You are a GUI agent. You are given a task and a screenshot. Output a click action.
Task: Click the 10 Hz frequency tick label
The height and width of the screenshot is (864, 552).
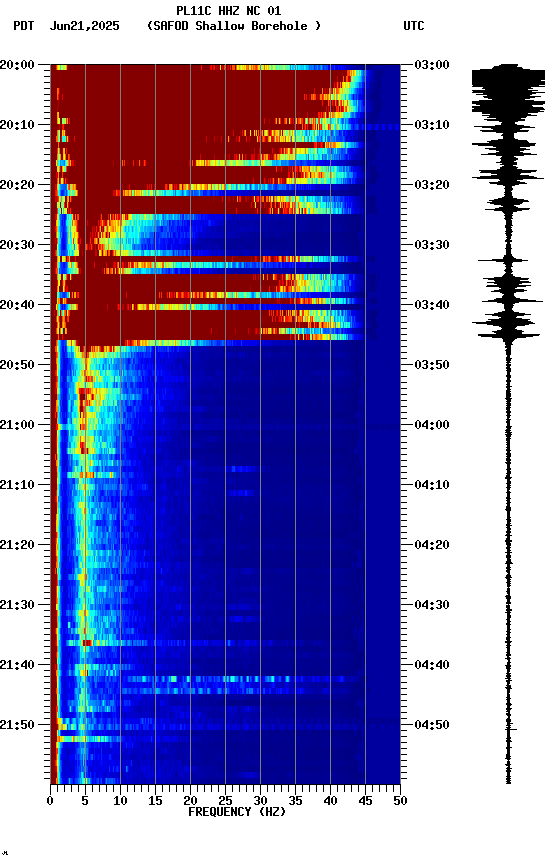pos(120,801)
